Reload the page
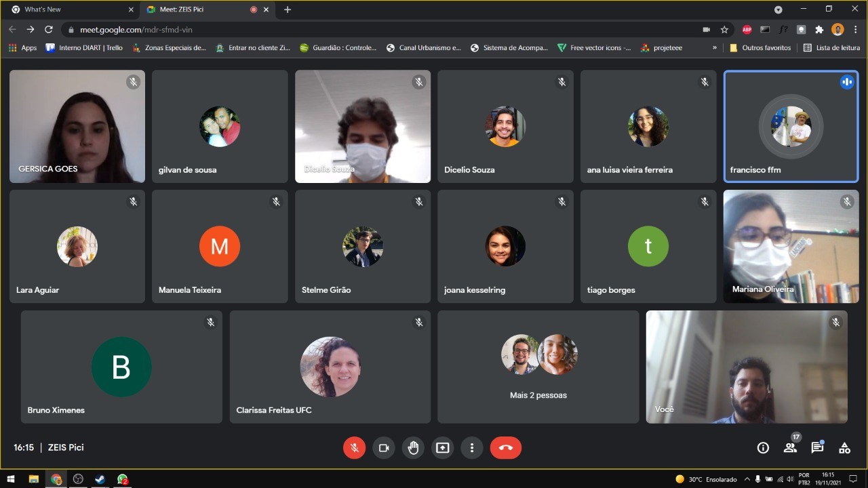 [x=49, y=30]
